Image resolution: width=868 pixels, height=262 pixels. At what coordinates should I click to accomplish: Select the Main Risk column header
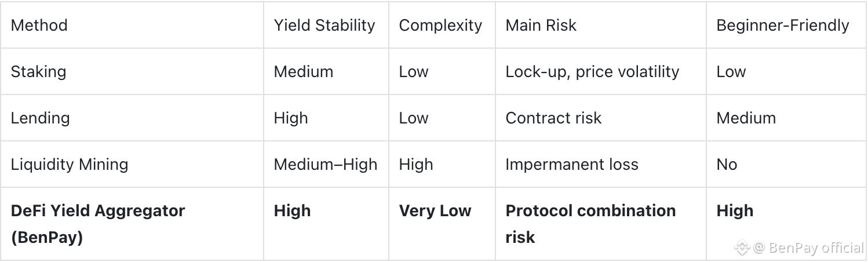pyautogui.click(x=541, y=25)
